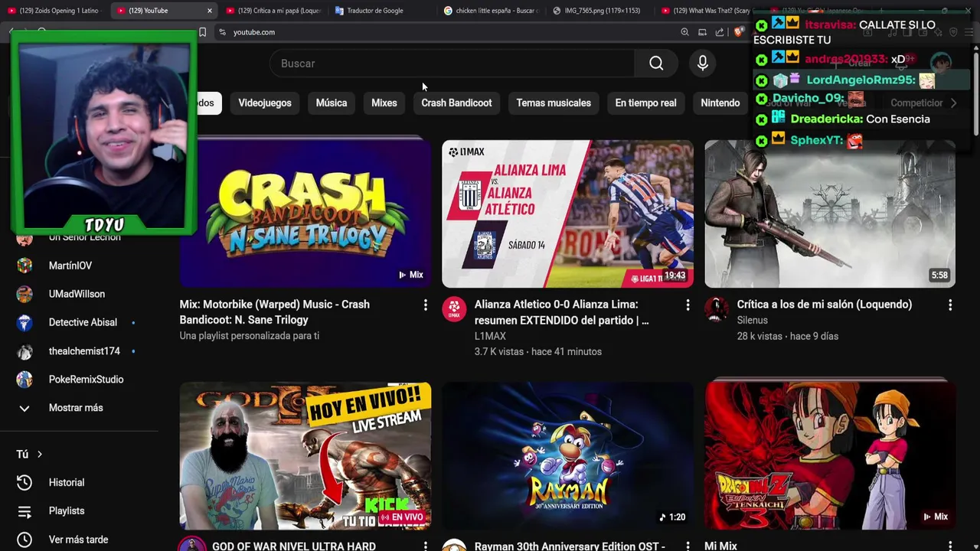This screenshot has height=551, width=980.
Task: Open options menu for Crash Bandicoot mix
Action: (x=425, y=305)
